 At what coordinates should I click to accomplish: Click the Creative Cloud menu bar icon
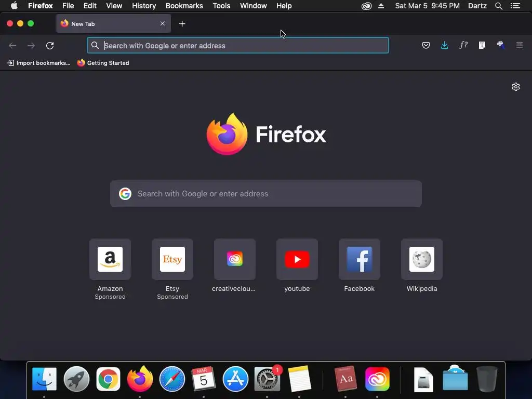pos(366,6)
